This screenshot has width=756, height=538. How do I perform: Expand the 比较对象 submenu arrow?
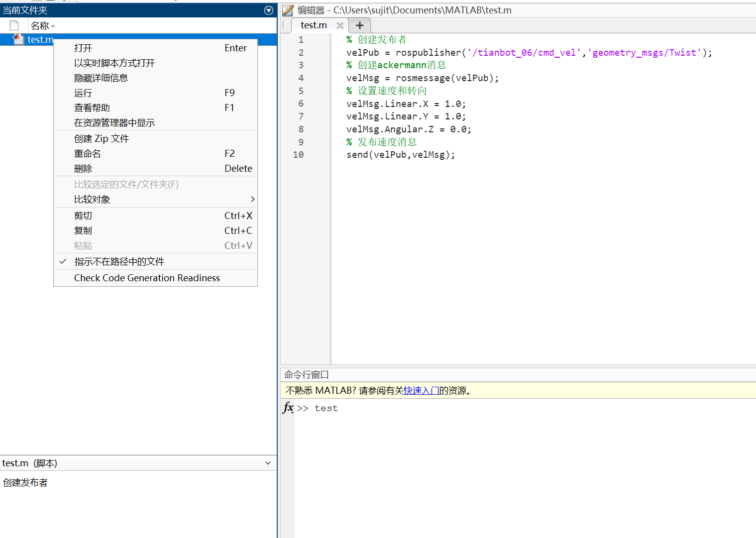(253, 199)
